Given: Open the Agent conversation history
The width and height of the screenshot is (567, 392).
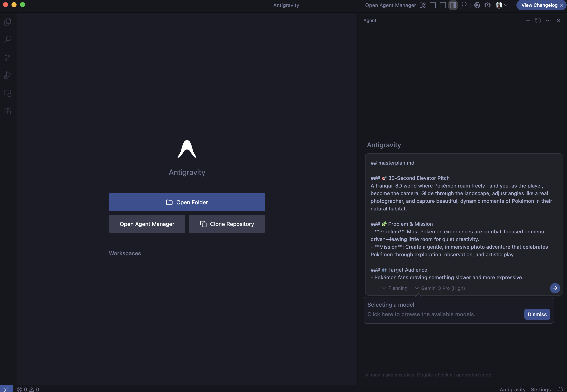Looking at the screenshot, I should click(x=538, y=21).
